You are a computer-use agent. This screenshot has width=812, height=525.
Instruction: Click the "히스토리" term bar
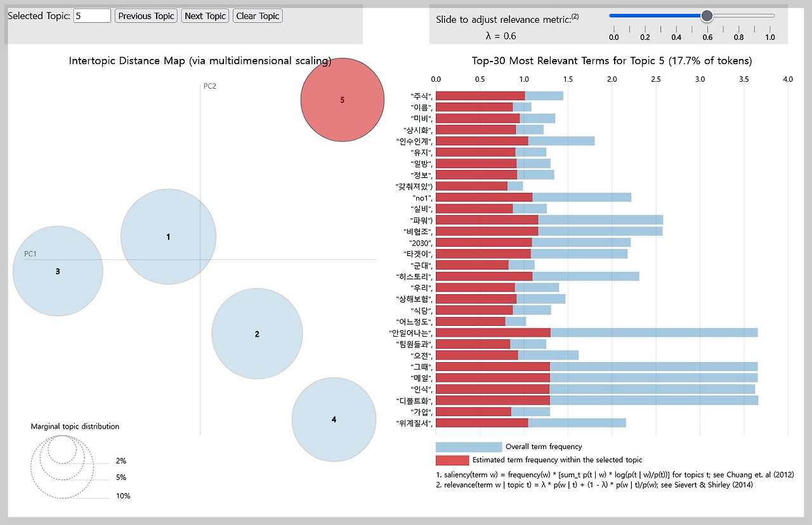[x=537, y=276]
